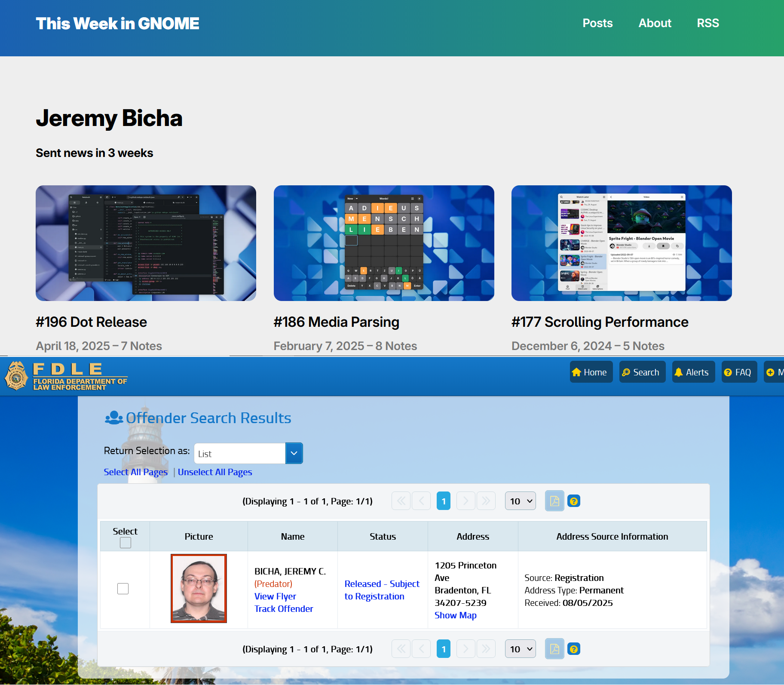Click the (Predator) label

[x=273, y=584]
